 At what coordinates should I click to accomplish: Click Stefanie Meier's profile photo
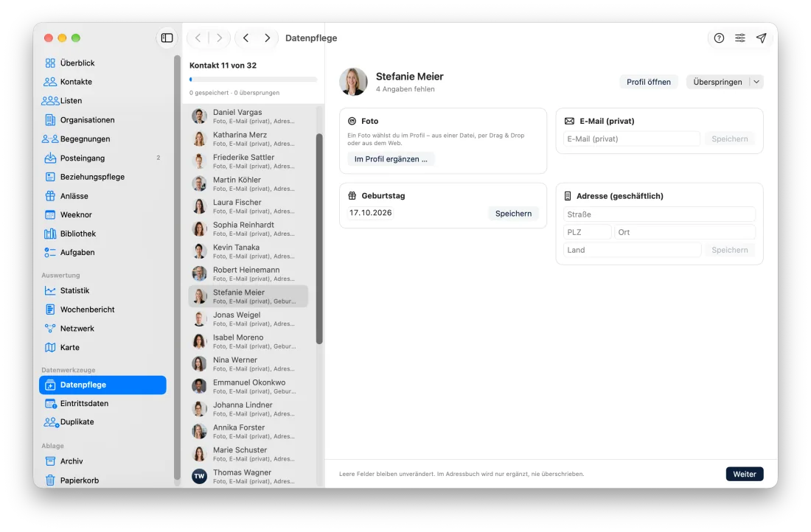point(353,82)
